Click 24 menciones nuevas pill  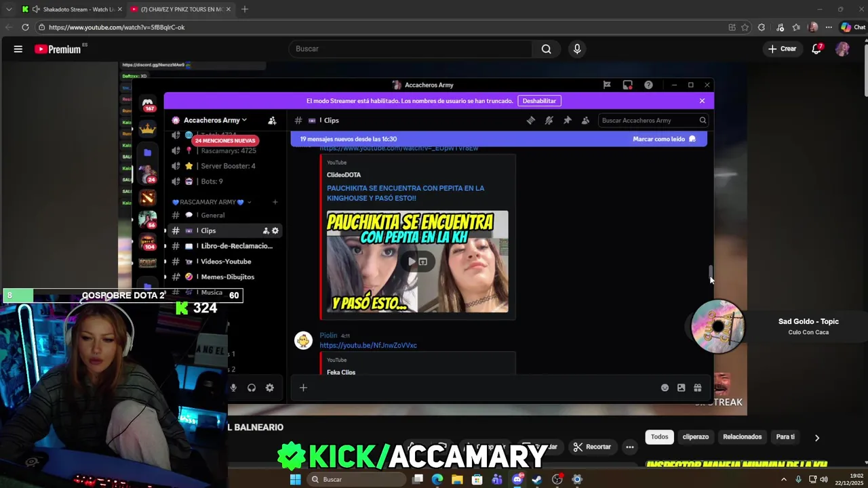[225, 140]
